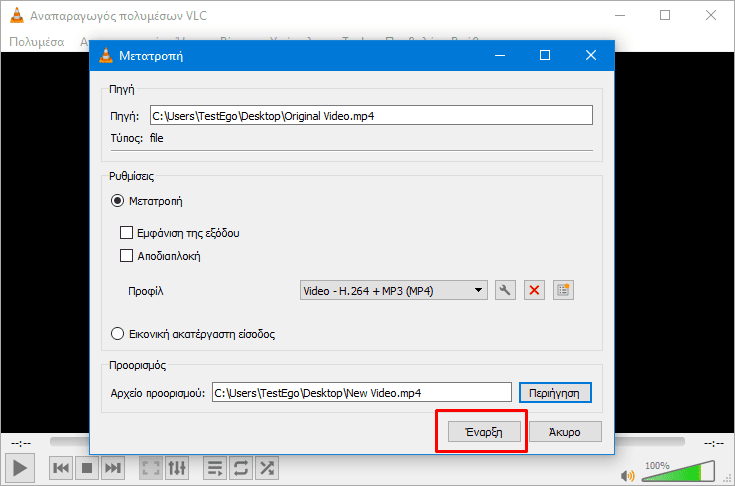Click the Περιήγηση browse button

click(555, 393)
